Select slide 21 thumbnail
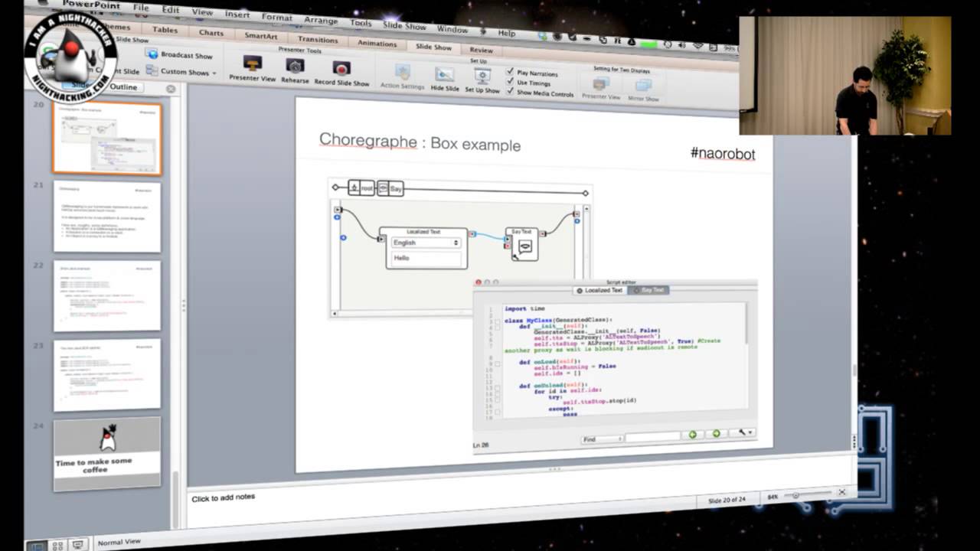Screen dimensions: 980x551 [x=107, y=217]
